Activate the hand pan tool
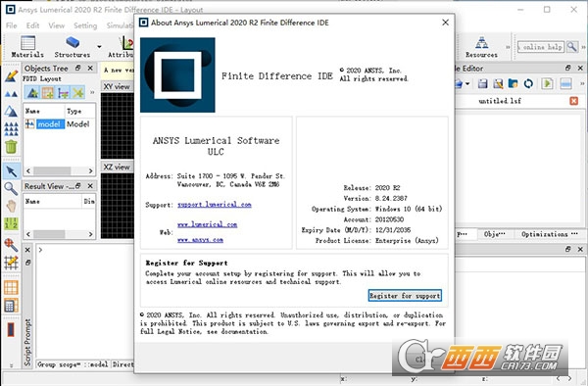The image size is (588, 386). coord(11,206)
